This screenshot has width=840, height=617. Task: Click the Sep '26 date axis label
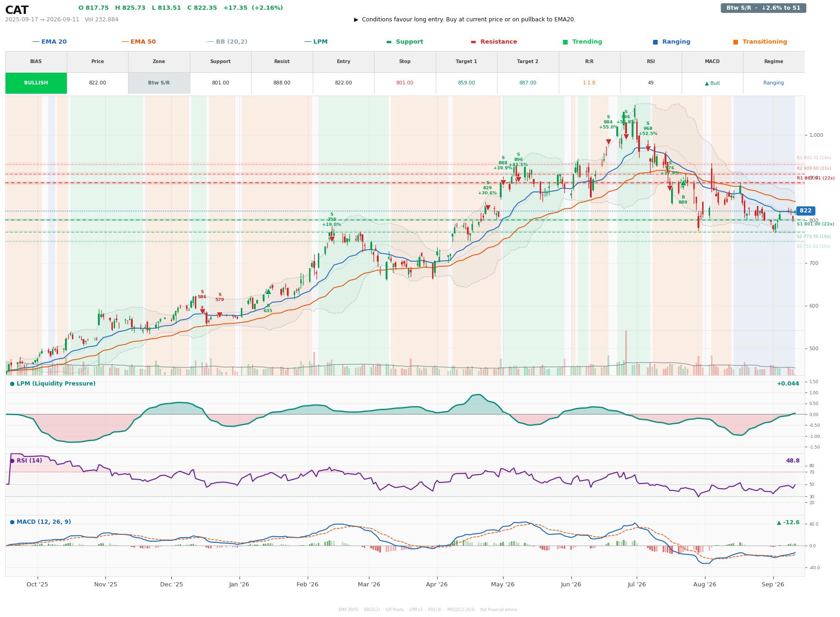point(773,585)
